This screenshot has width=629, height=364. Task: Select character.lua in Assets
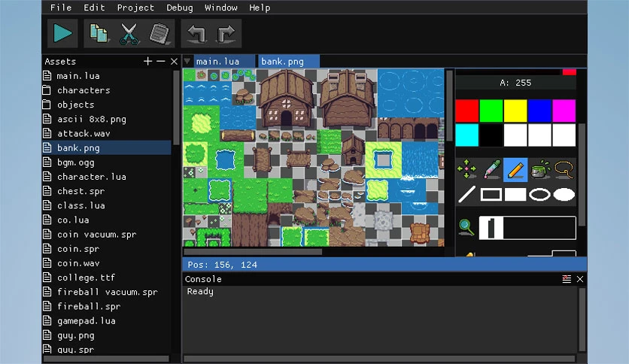pyautogui.click(x=107, y=177)
